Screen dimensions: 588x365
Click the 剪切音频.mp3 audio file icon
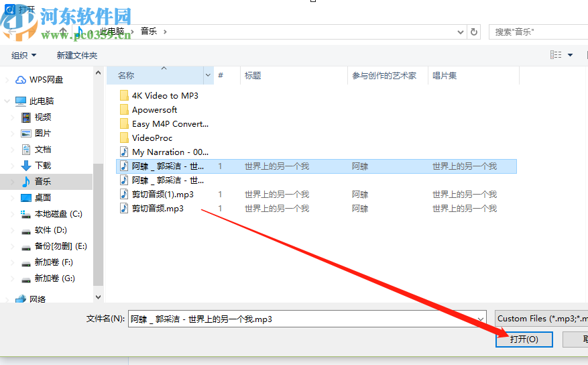click(x=124, y=208)
